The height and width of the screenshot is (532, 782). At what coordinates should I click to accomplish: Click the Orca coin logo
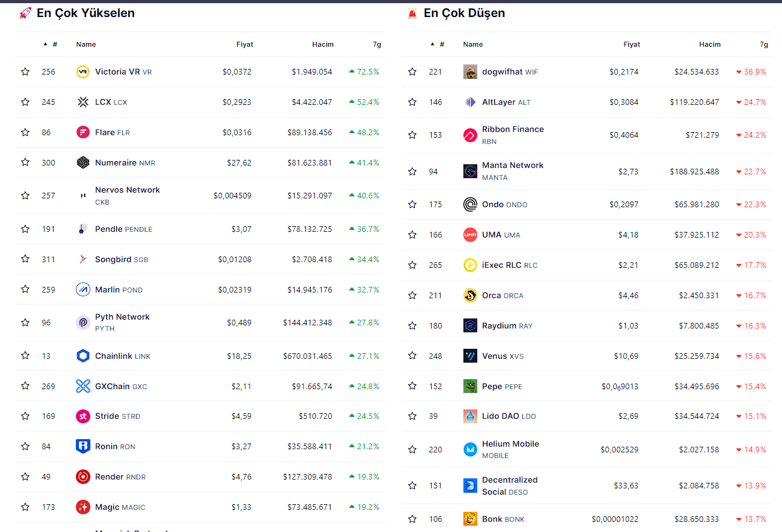coord(470,296)
